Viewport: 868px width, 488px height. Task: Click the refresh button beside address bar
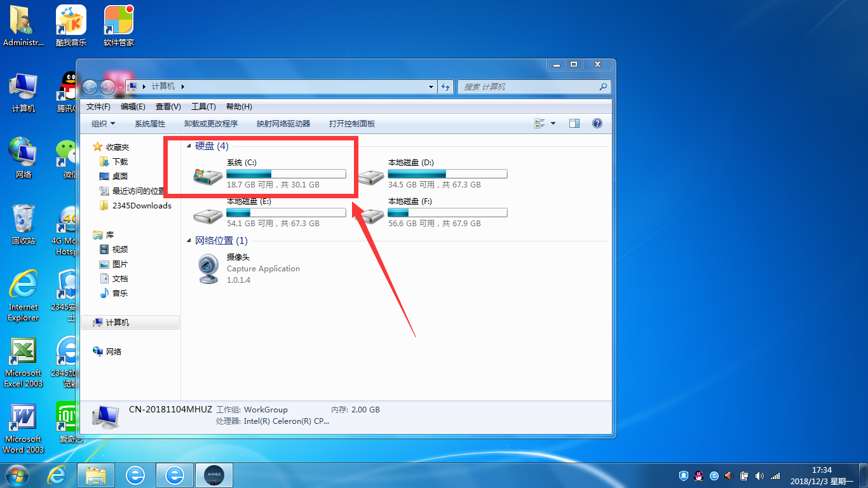click(x=445, y=87)
